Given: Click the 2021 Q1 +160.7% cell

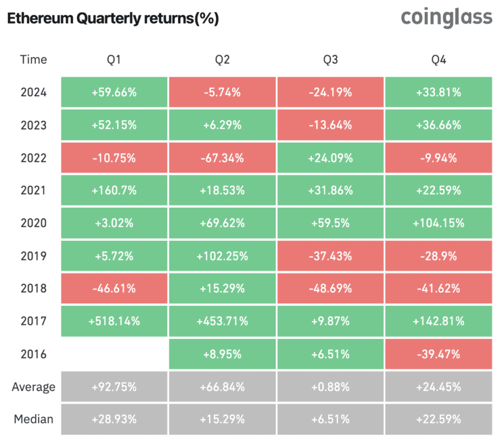Looking at the screenshot, I should pos(114,190).
